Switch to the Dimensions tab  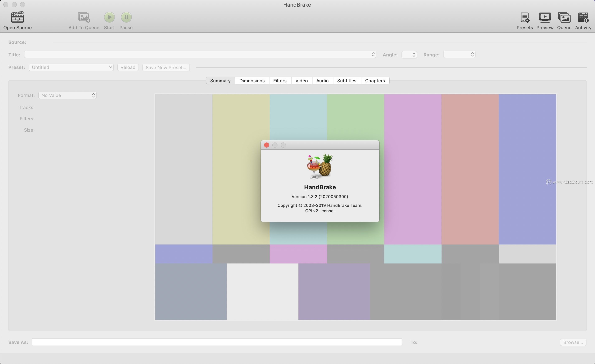click(x=252, y=81)
